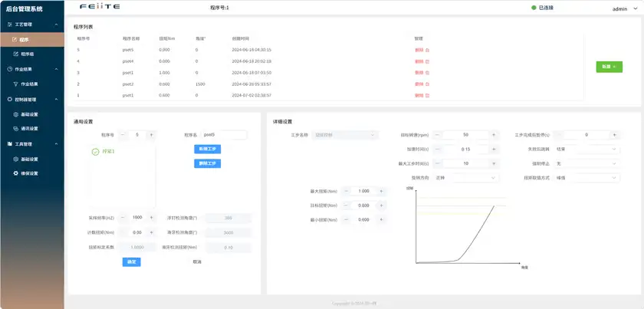Image resolution: width=644 pixels, height=309 pixels.
Task: Increase the 最大工步时间(s) value
Action: point(494,163)
